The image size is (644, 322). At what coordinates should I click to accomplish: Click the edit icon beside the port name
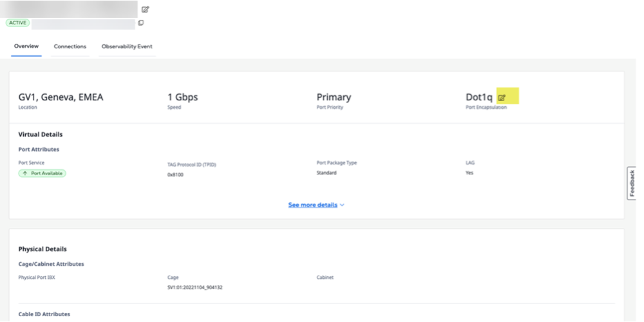coord(146,9)
